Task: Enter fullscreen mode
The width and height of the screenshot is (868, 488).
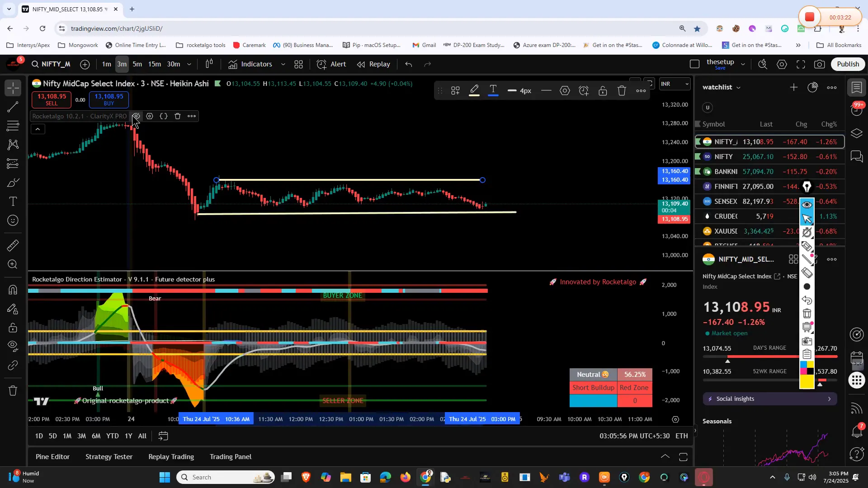Action: tap(801, 64)
